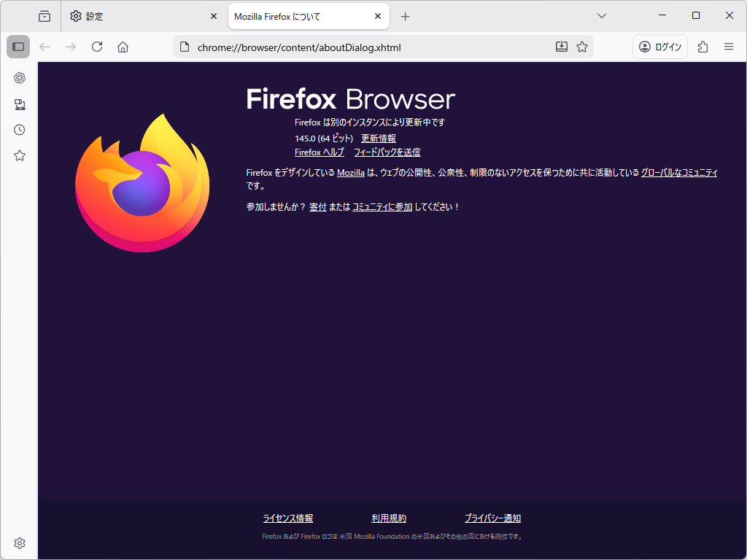Collapse the sidebar with the toggle icon

click(x=18, y=47)
